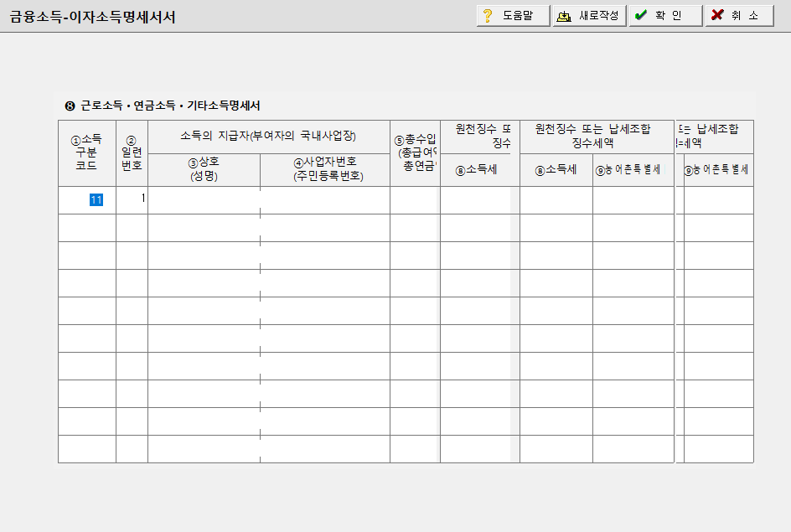Image resolution: width=791 pixels, height=532 pixels.
Task: Click the ⑤총수입 column header
Action: tap(415, 152)
